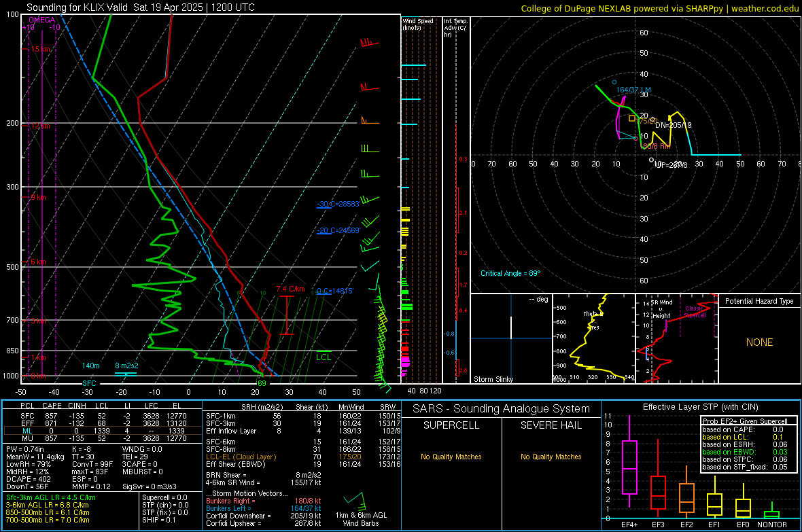
Task: Click the 'ConvT = 99F' value
Action: pos(92,465)
